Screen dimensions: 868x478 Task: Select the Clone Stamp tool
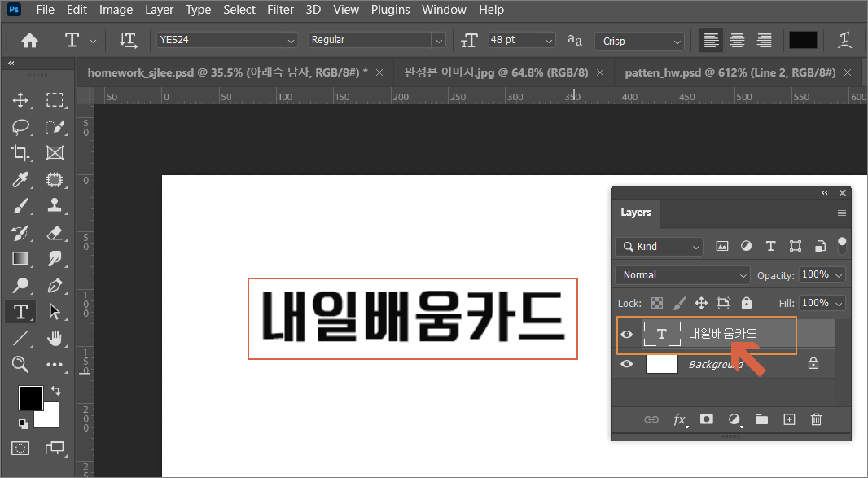click(55, 206)
